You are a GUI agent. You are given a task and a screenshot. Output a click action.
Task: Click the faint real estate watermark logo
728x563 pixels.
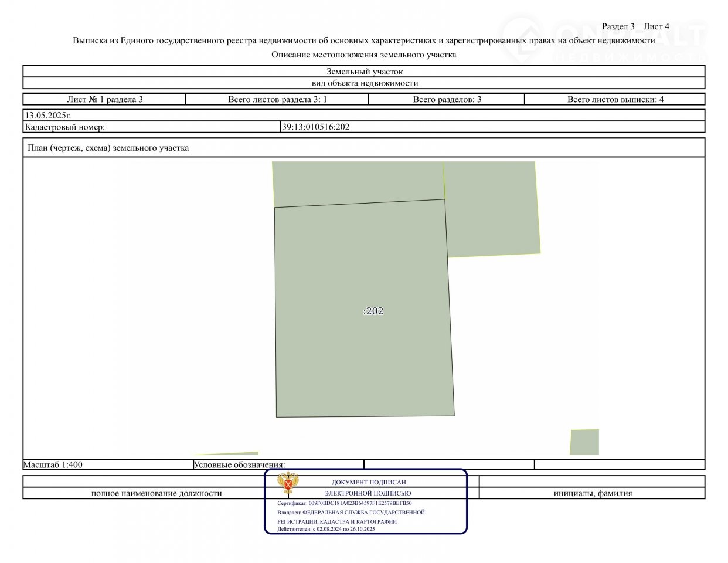[604, 39]
